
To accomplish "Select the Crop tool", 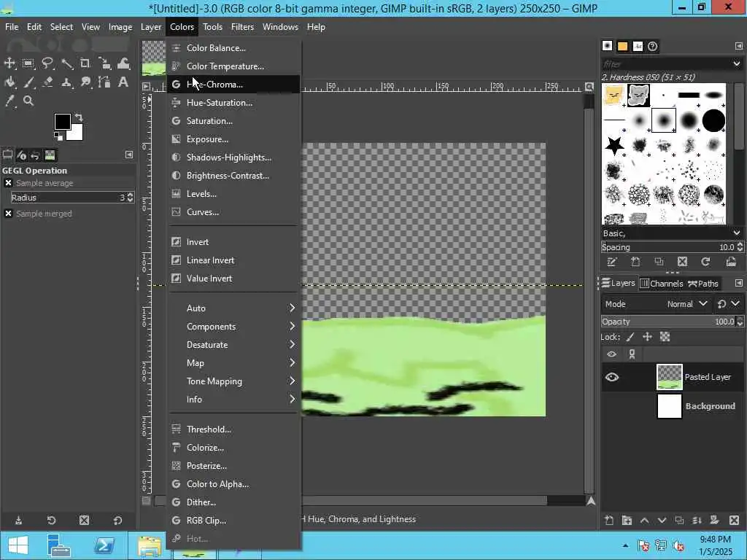I will coord(85,63).
